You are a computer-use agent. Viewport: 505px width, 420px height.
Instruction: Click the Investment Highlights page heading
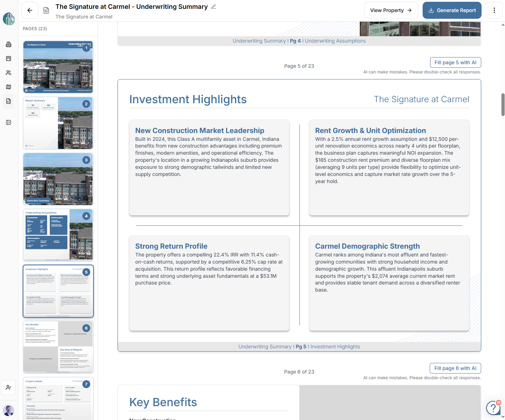188,99
